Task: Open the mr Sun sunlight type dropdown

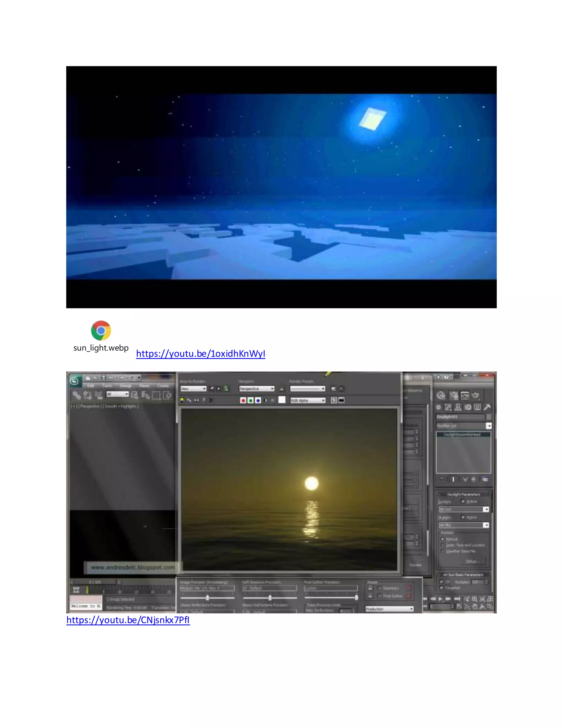Action: click(463, 509)
